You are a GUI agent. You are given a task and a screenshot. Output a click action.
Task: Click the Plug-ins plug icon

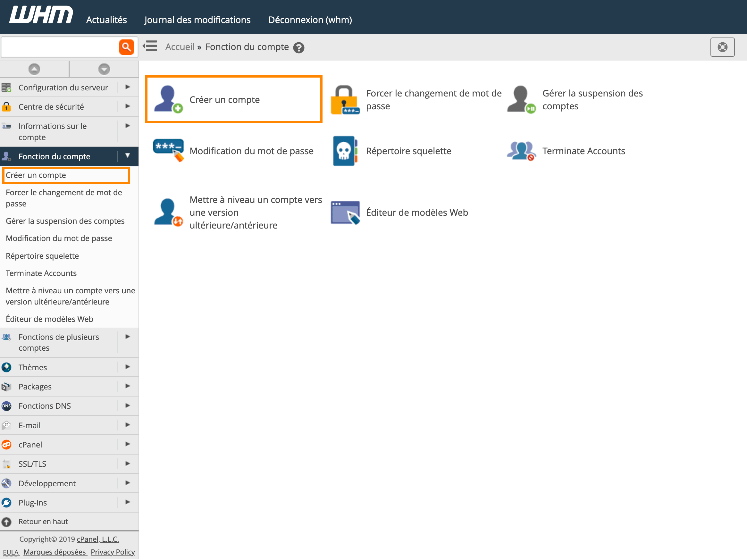[6, 503]
